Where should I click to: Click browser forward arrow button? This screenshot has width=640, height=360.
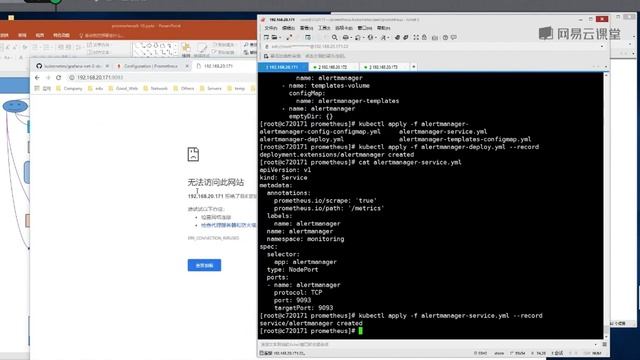[48, 78]
